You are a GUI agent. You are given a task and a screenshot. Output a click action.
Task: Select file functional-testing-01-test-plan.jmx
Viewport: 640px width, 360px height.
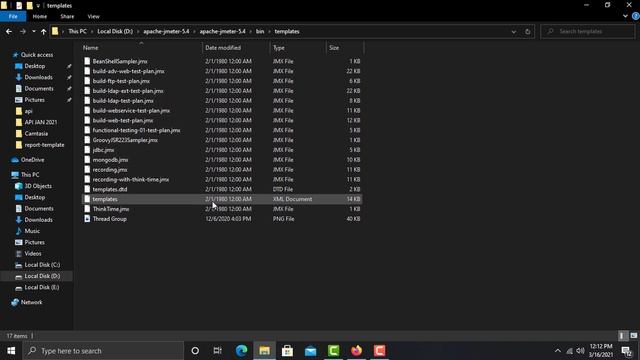coord(136,130)
